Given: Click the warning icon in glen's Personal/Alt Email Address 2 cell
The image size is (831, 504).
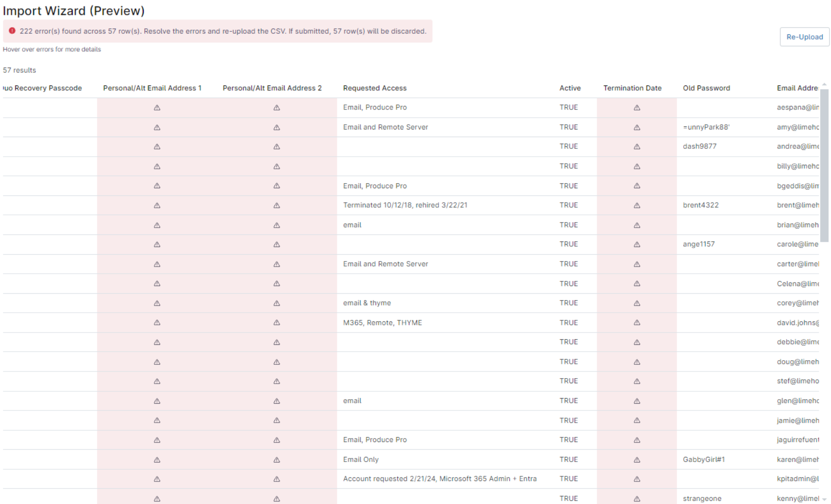Looking at the screenshot, I should pyautogui.click(x=277, y=401).
